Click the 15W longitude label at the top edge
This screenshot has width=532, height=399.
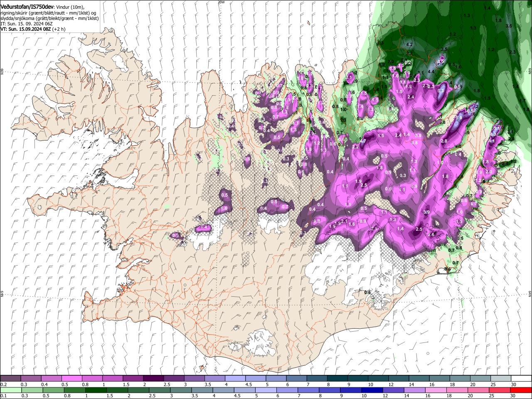point(440,2)
